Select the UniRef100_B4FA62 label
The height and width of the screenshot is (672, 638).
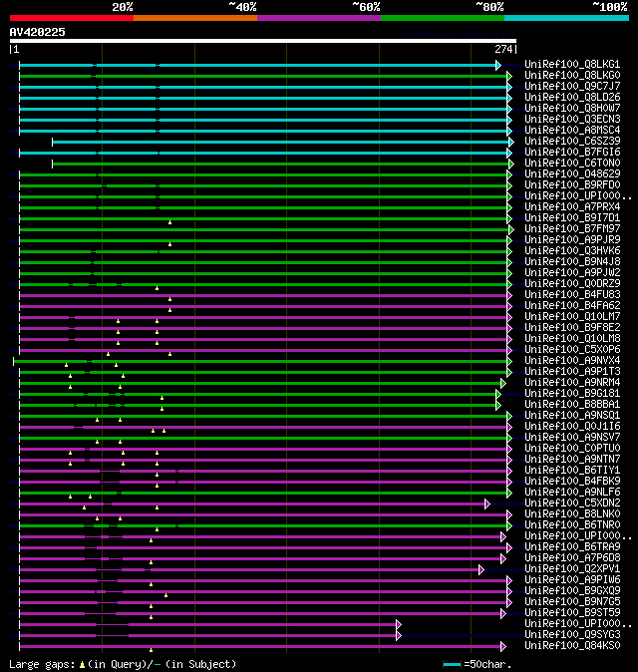pos(572,305)
